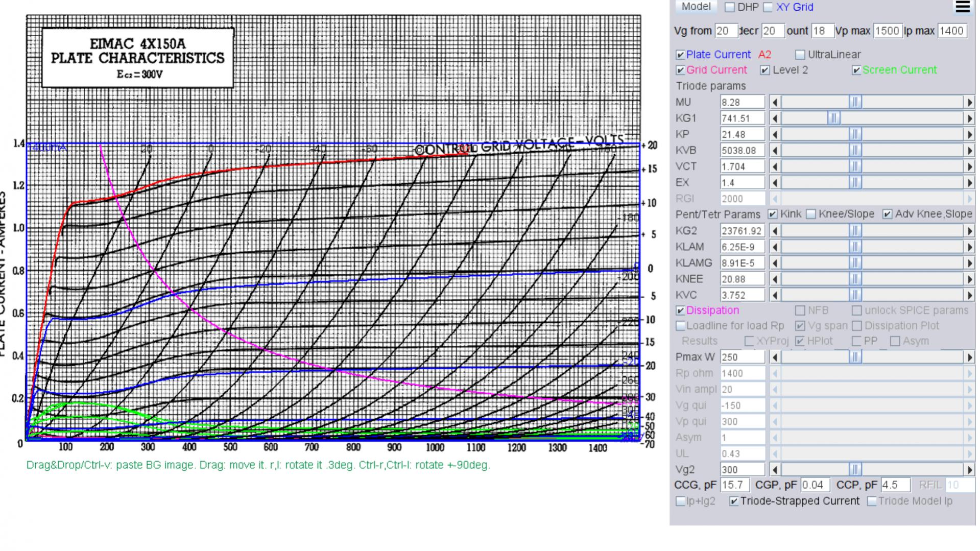Screen dimensions: 980x551
Task: Click the CCG pF input field
Action: point(735,485)
